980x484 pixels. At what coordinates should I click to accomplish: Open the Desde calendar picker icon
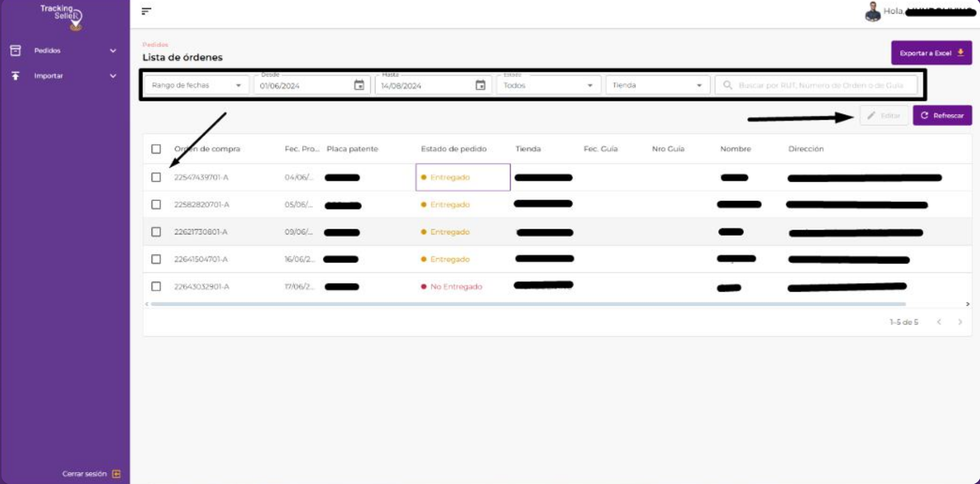[x=359, y=85]
